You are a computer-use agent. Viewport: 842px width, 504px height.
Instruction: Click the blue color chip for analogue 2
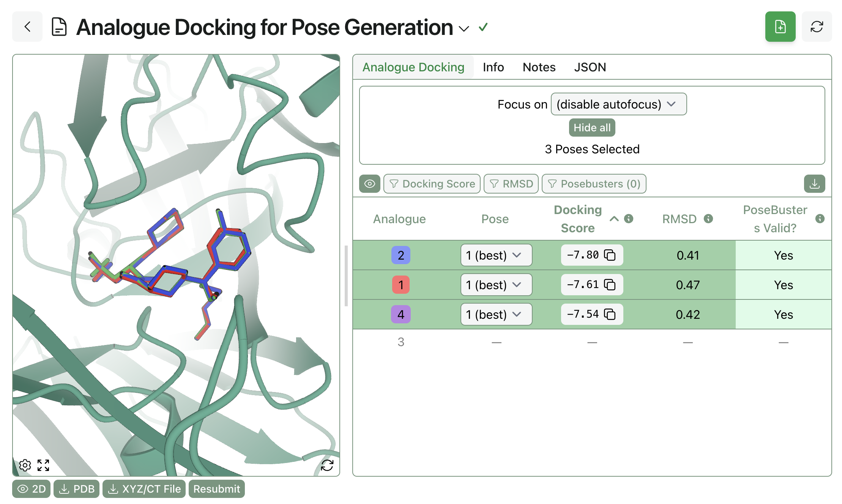(x=401, y=255)
